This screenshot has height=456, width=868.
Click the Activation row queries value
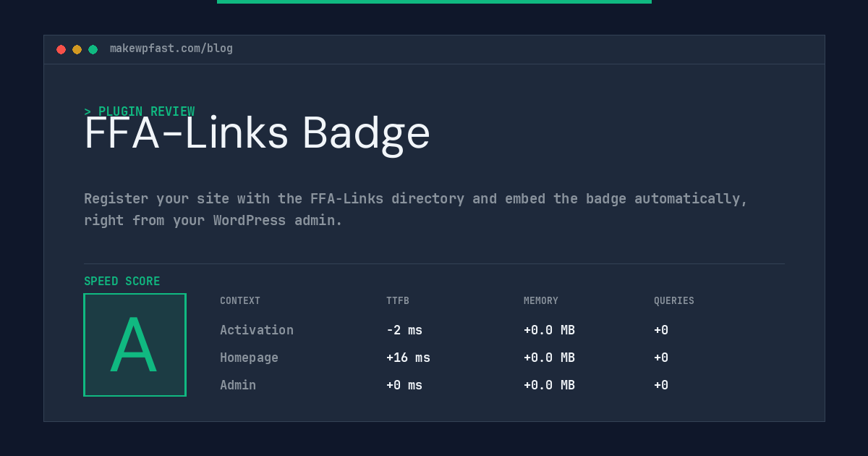coord(661,330)
